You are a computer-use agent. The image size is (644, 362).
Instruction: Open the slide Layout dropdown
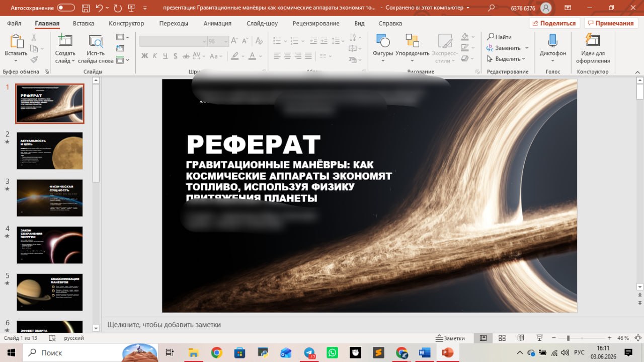[122, 37]
